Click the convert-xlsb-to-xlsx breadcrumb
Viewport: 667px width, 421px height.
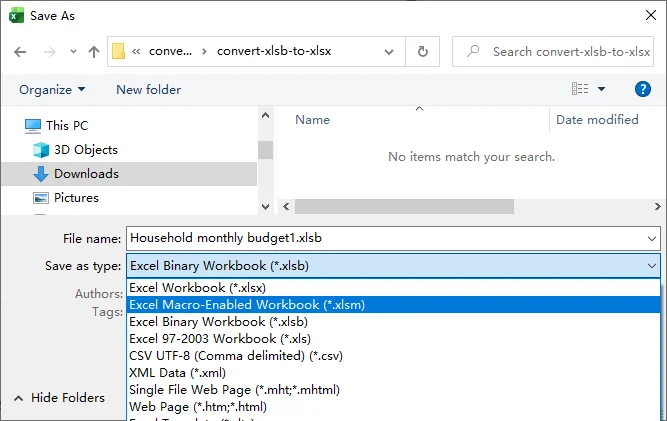(274, 51)
